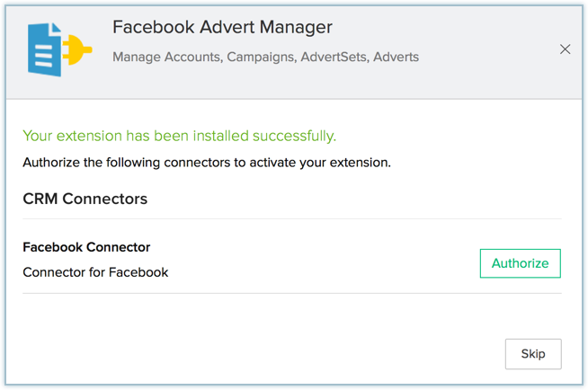Viewport: 588px width, 390px height.
Task: Click the yellow plug connector icon
Action: (77, 49)
